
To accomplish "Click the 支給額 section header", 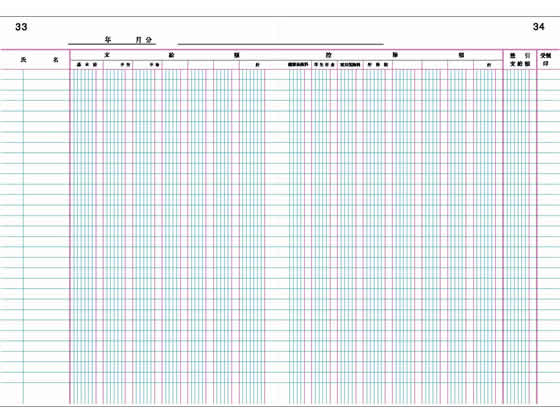I will 171,55.
